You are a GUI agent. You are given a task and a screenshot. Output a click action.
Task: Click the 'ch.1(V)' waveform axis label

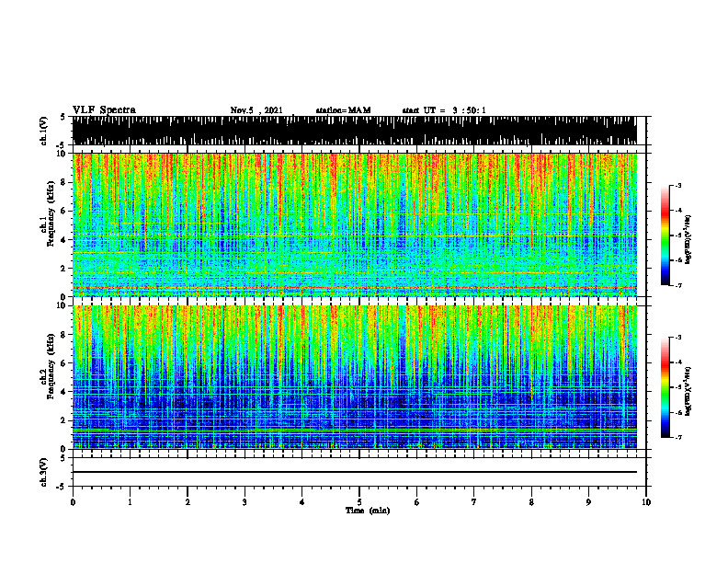pos(43,131)
